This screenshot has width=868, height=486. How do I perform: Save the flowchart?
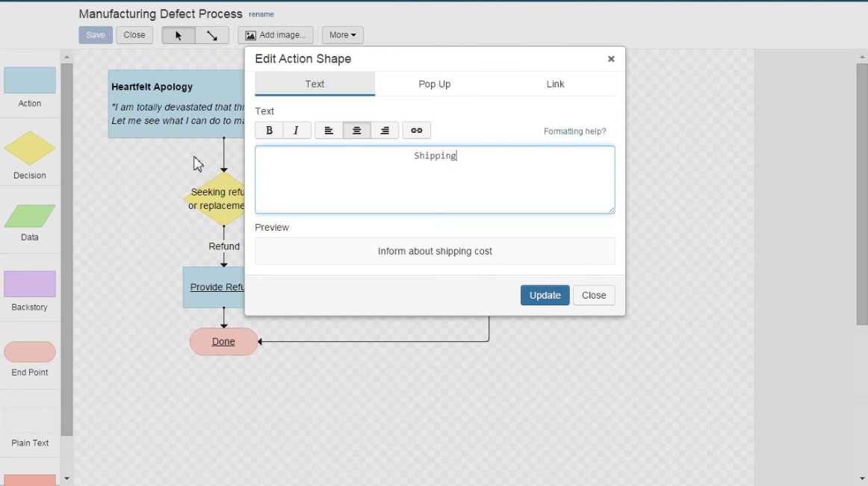tap(95, 35)
